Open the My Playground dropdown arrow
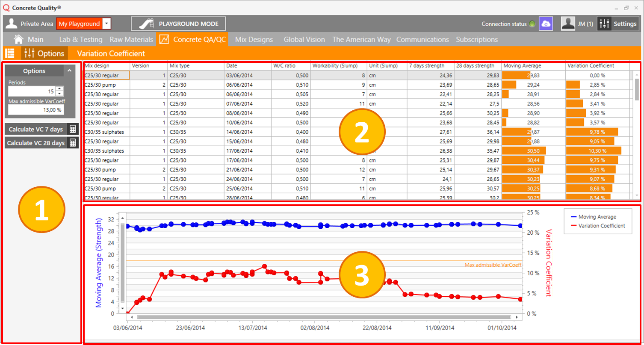This screenshot has height=345, width=644. pyautogui.click(x=107, y=24)
